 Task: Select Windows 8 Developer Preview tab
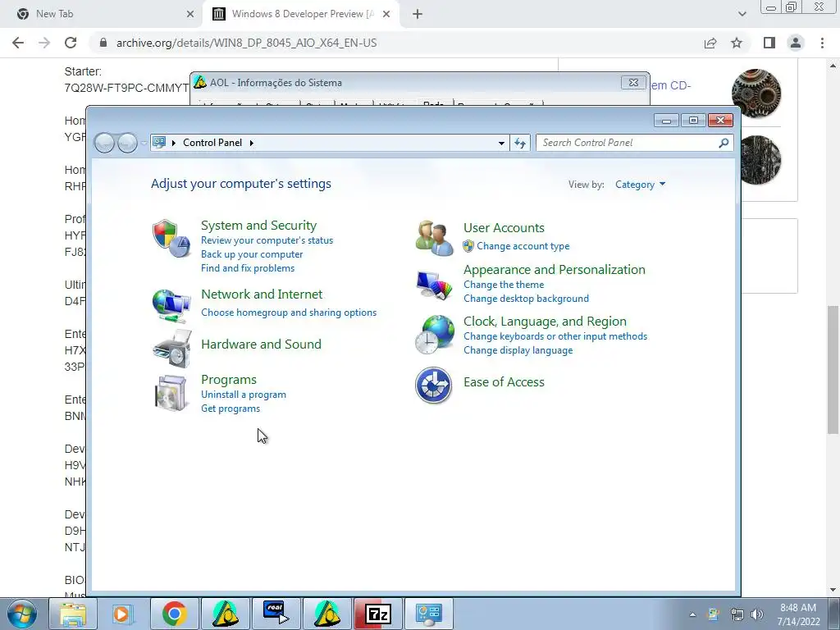302,14
